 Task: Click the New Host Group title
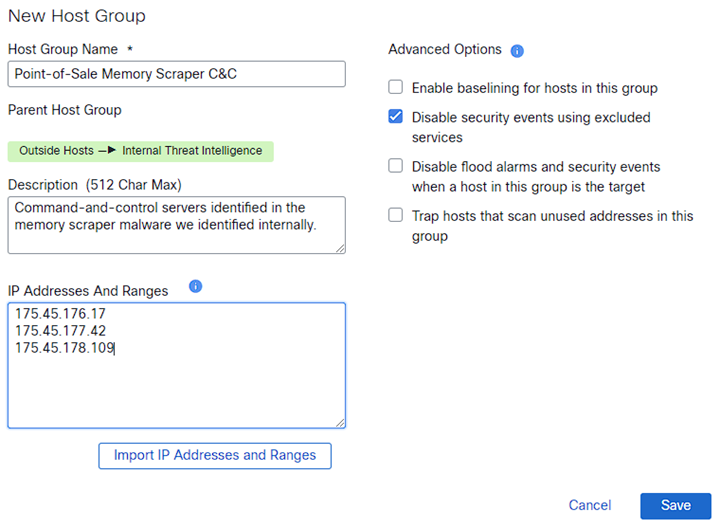click(x=76, y=16)
